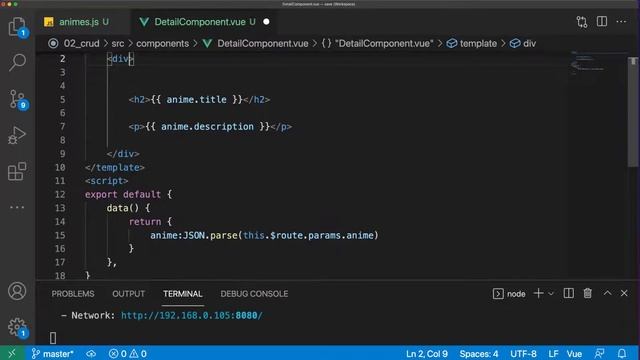The image size is (640, 360).
Task: Click the export default keyword line
Action: click(128, 194)
